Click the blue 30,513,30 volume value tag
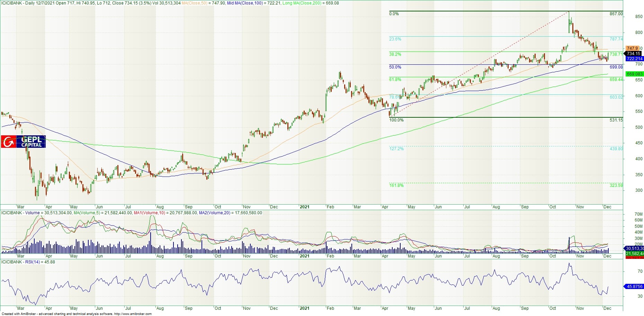 point(634,249)
